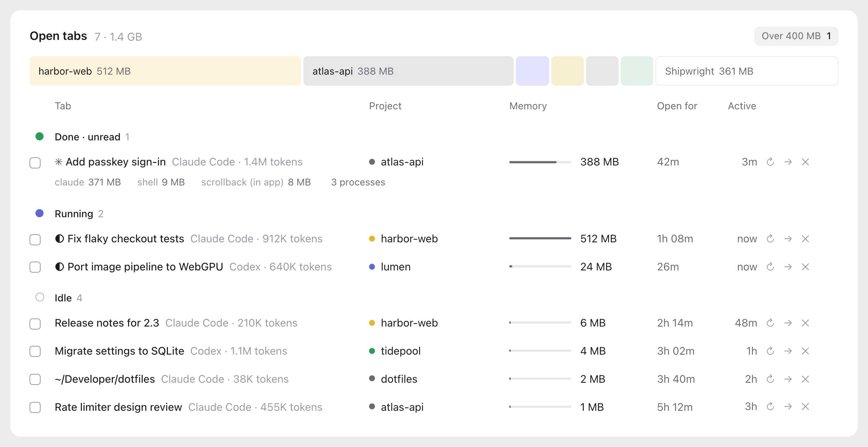The width and height of the screenshot is (868, 447).
Task: Restart the Add passkey sign-in tab
Action: point(770,162)
